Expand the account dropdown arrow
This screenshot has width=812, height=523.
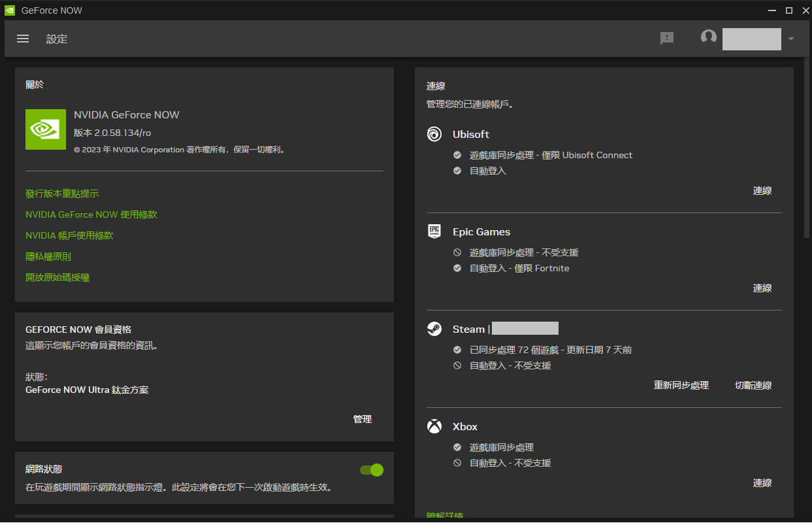(791, 39)
